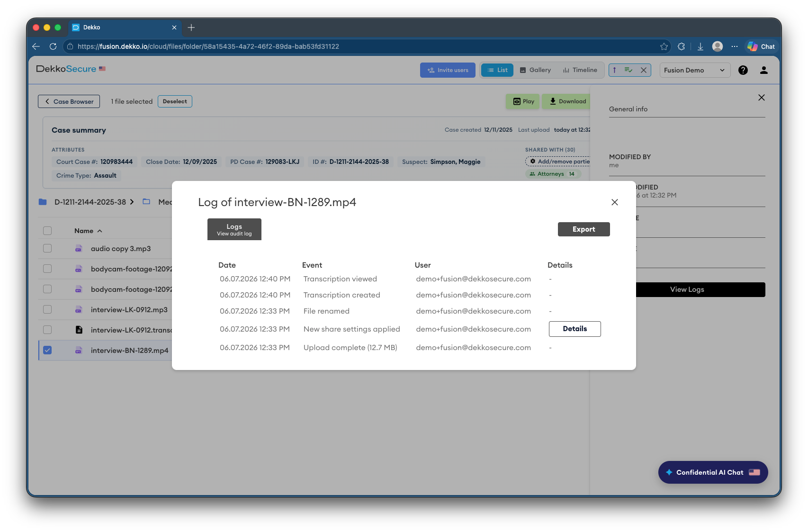Open the Fusion Demo dropdown
Screen dimensions: 808x532
[x=695, y=70]
